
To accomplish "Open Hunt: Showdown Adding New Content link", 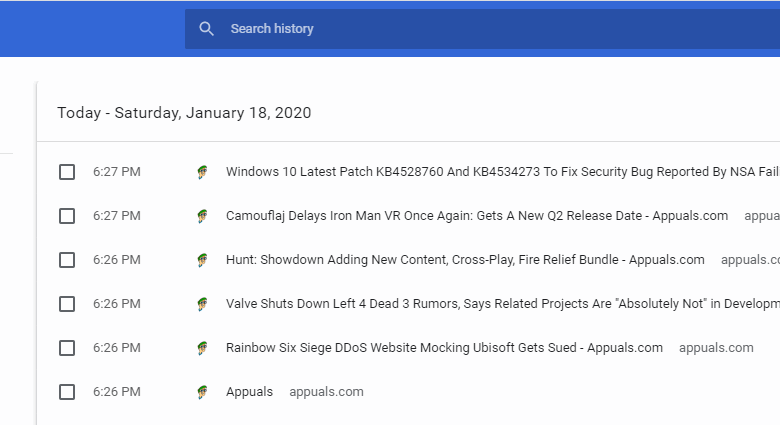I will click(465, 260).
